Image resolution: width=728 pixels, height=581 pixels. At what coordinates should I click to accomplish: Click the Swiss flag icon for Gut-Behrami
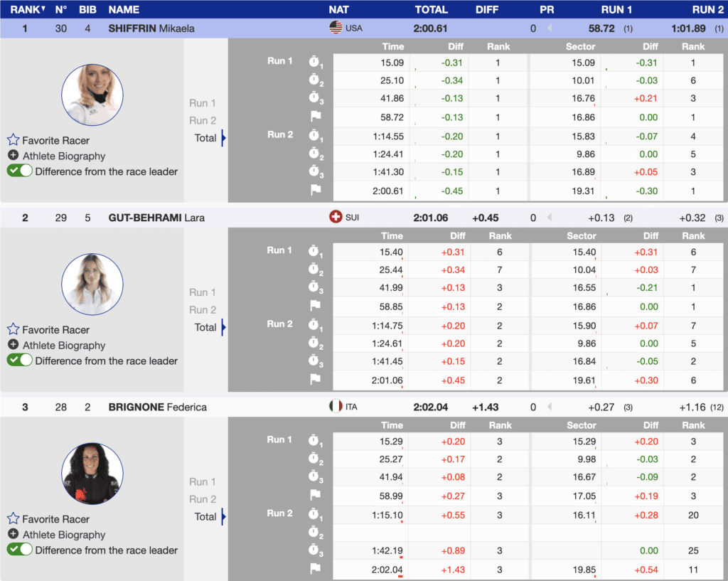pyautogui.click(x=336, y=217)
